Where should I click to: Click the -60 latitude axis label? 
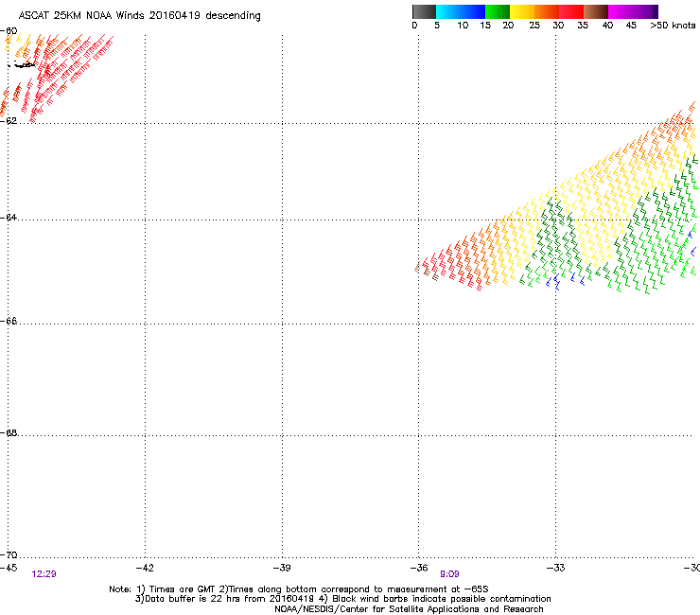click(x=9, y=31)
